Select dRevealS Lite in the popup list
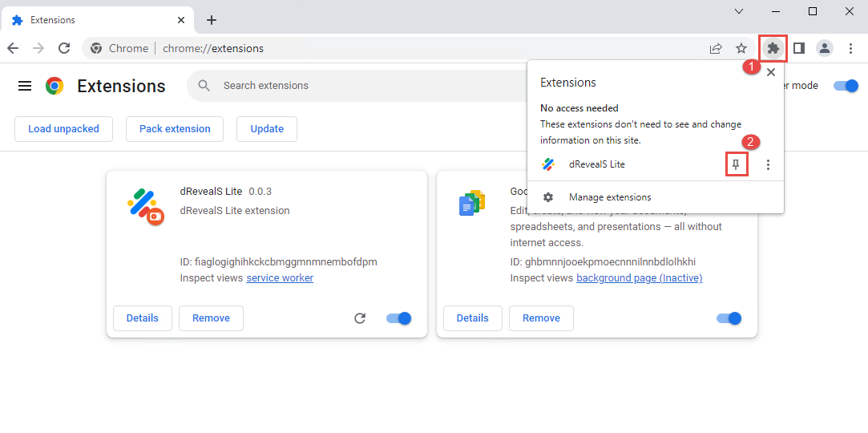 [x=596, y=164]
